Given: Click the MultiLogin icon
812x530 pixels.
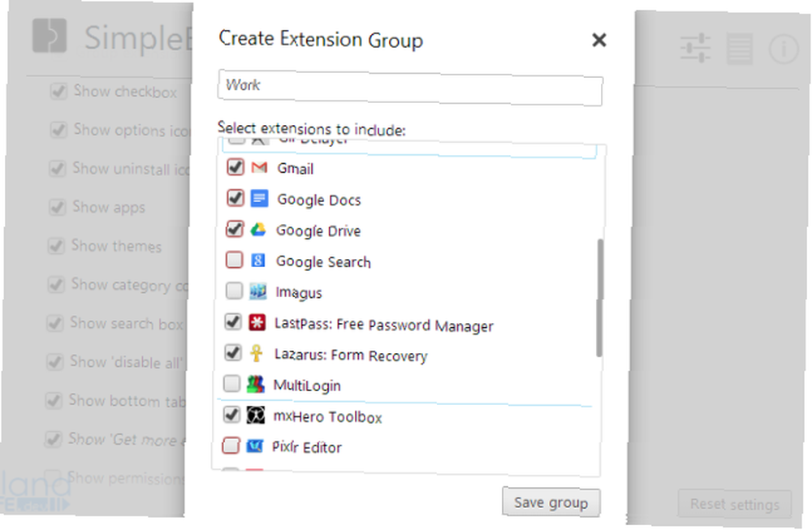Looking at the screenshot, I should click(x=255, y=384).
